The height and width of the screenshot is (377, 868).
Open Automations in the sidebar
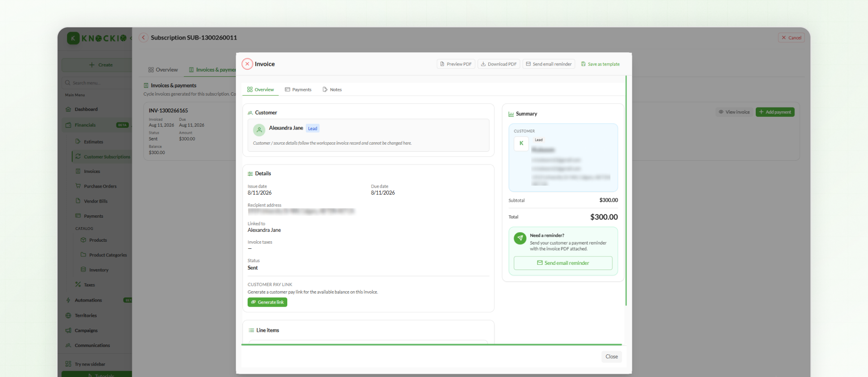click(88, 300)
